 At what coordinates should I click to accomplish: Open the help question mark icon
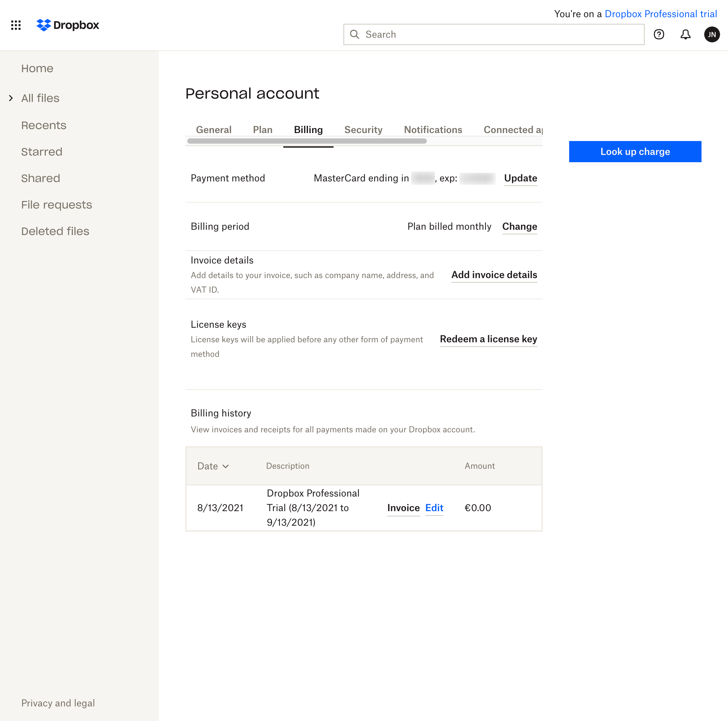659,34
